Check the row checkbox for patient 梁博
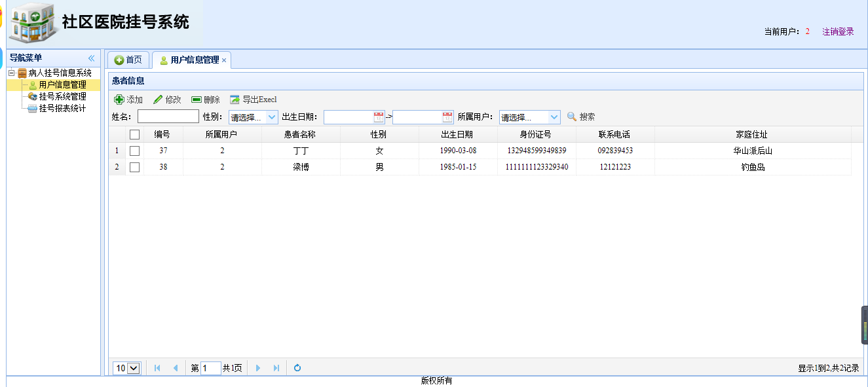Viewport: 868px width, 387px height. [x=135, y=167]
